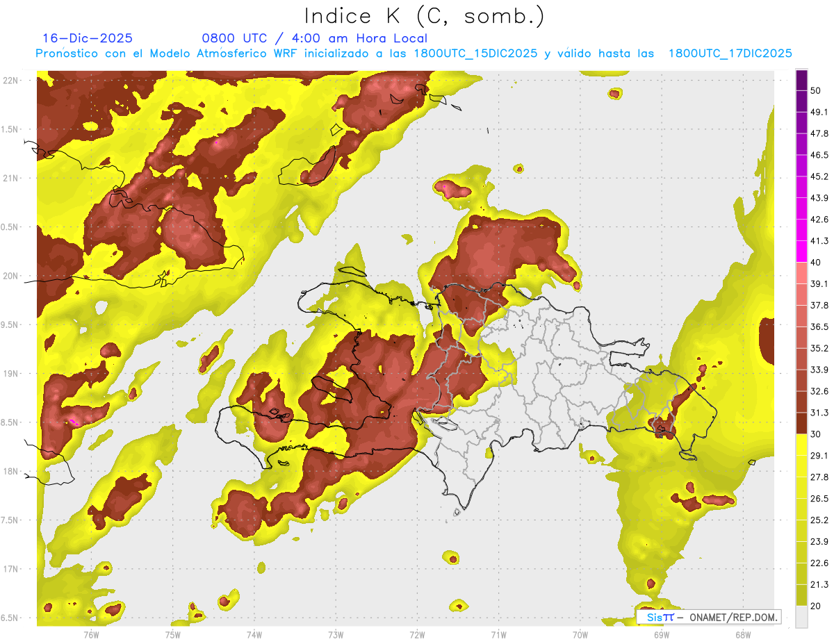834x644 pixels.
Task: Click the legend value '30'
Action: pos(816,434)
